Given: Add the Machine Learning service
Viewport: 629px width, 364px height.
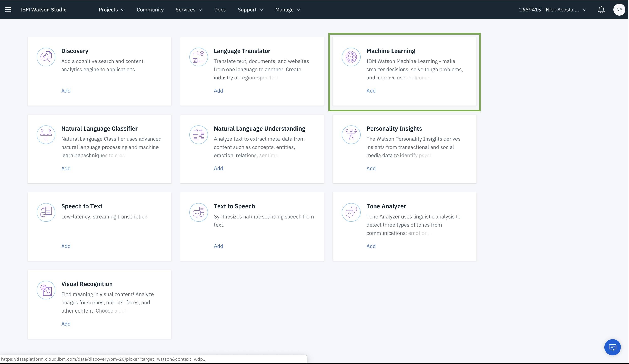Looking at the screenshot, I should [x=371, y=90].
